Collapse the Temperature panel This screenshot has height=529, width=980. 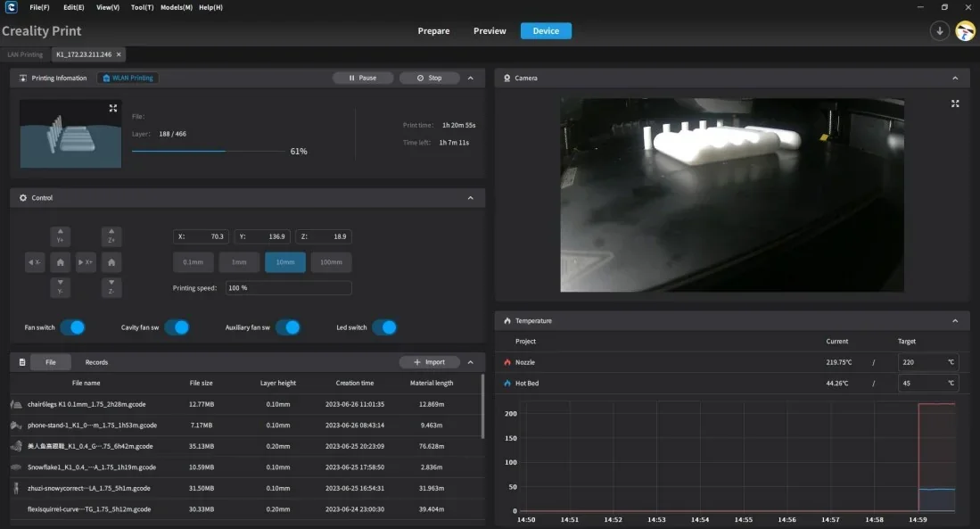click(954, 320)
